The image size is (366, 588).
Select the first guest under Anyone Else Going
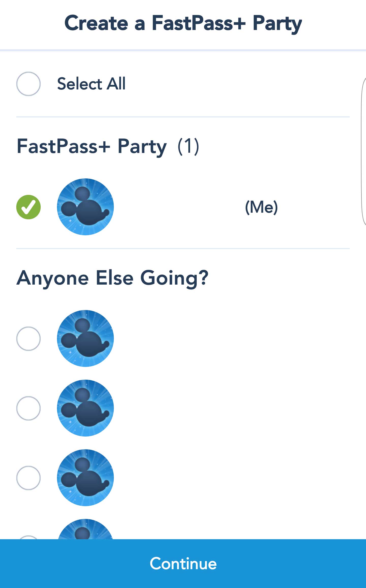(x=28, y=339)
